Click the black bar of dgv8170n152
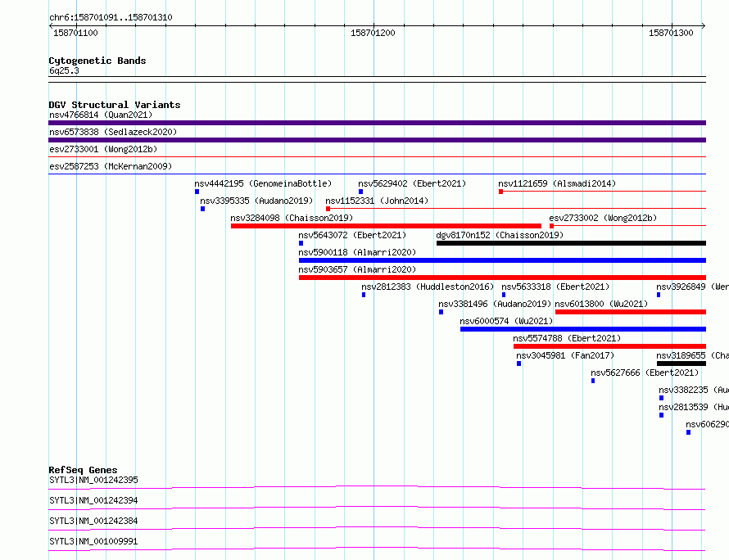 [x=571, y=243]
